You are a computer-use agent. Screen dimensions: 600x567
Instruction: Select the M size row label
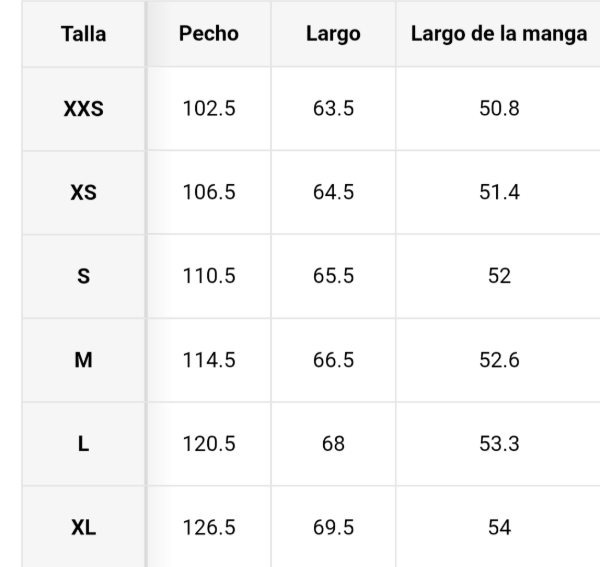pyautogui.click(x=84, y=360)
